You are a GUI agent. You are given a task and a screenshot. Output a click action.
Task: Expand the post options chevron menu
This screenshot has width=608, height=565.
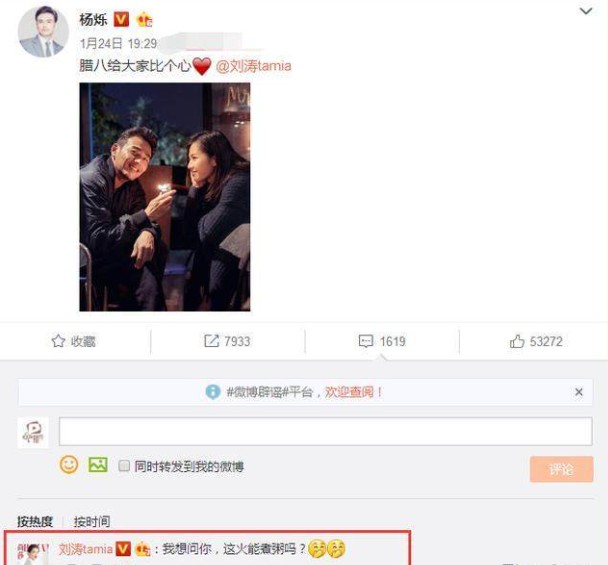pyautogui.click(x=586, y=11)
